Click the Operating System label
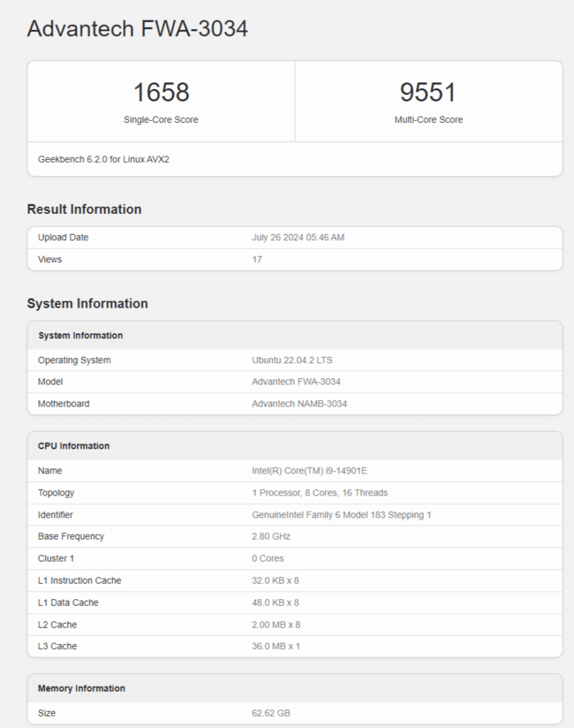Viewport: 574px width, 728px height. 74,360
